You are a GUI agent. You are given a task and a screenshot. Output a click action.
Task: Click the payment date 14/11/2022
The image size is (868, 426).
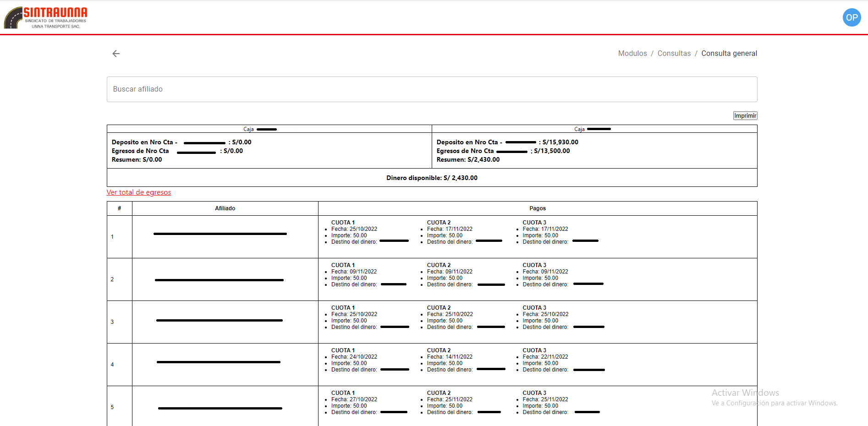tap(459, 357)
